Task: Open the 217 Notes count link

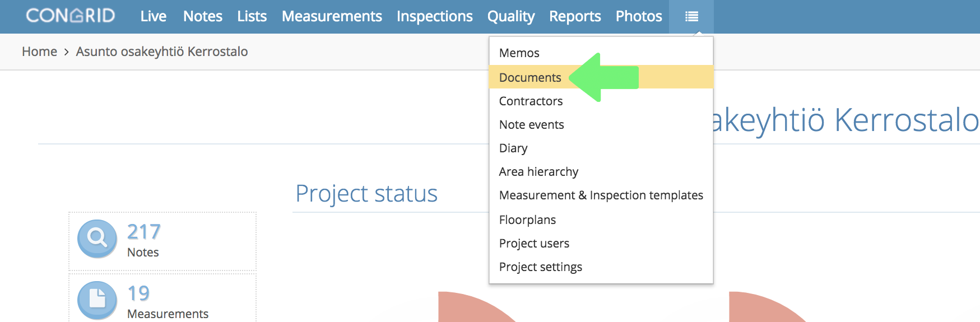Action: point(143,239)
